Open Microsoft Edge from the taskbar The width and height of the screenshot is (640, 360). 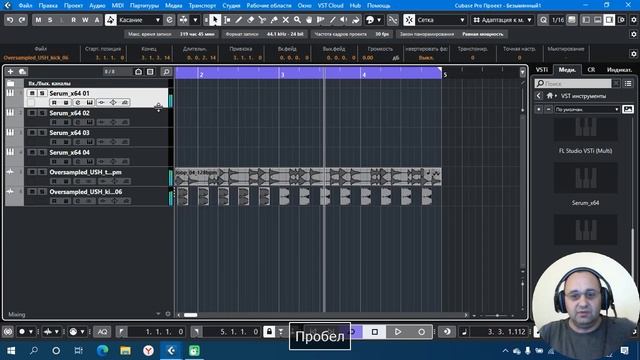click(102, 350)
